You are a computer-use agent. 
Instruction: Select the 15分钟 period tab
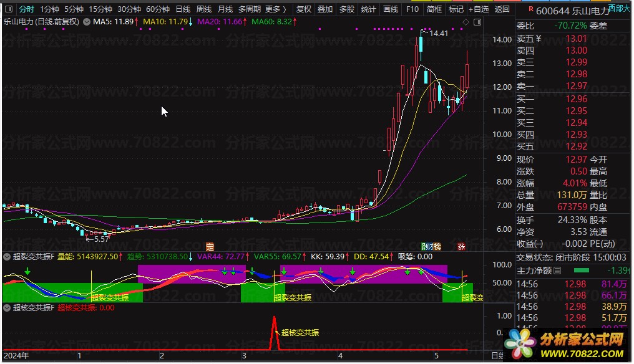[x=100, y=9]
